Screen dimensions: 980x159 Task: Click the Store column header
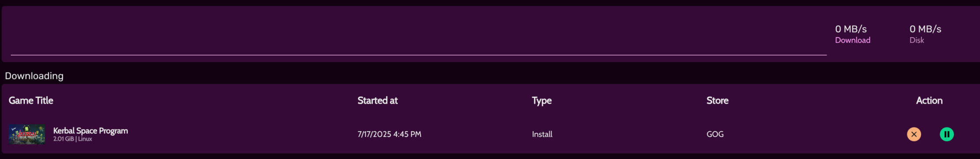pyautogui.click(x=717, y=100)
